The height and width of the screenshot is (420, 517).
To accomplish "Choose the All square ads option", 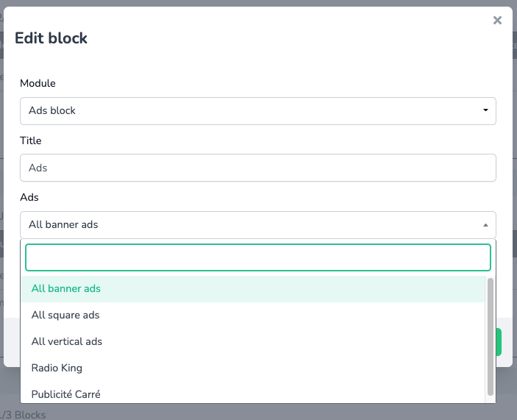I will [65, 316].
